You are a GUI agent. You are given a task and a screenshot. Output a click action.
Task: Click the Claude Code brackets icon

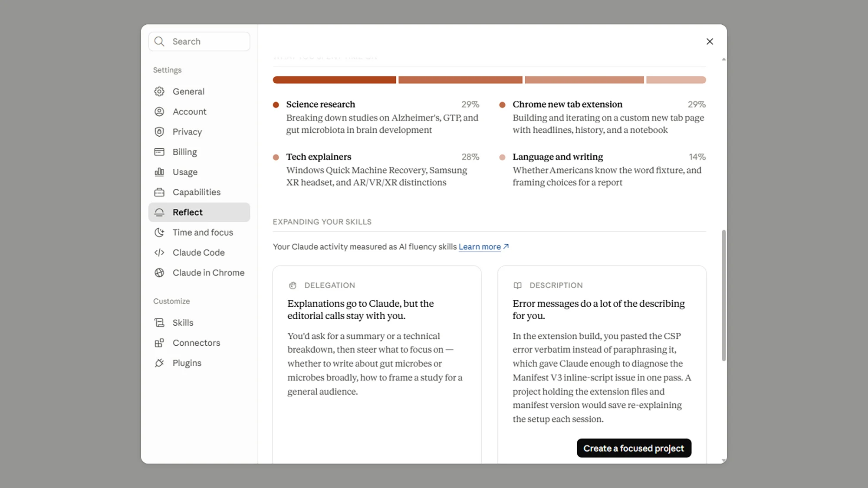tap(159, 252)
